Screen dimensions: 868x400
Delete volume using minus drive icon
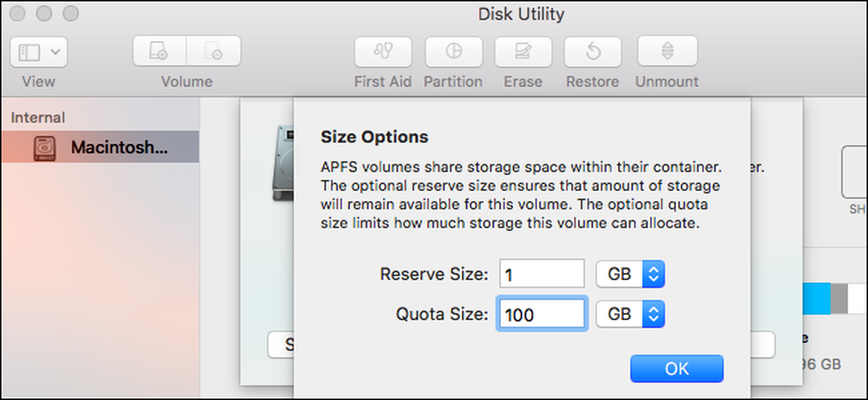(214, 51)
